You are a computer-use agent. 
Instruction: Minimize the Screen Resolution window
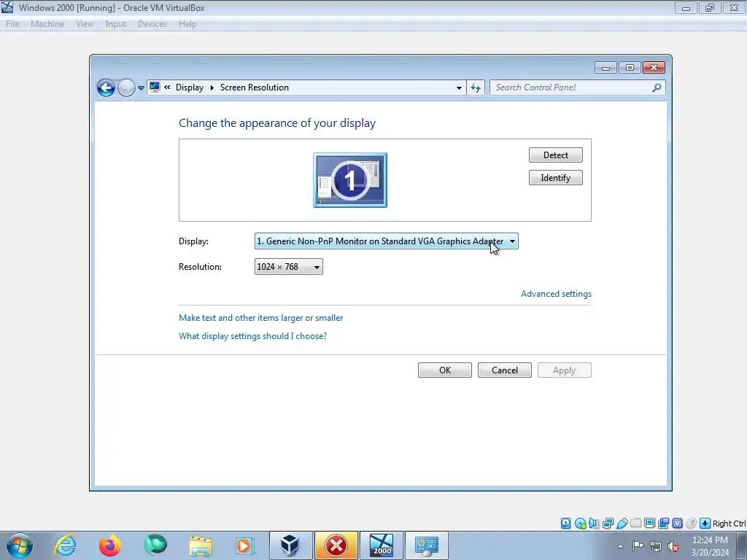tap(605, 68)
